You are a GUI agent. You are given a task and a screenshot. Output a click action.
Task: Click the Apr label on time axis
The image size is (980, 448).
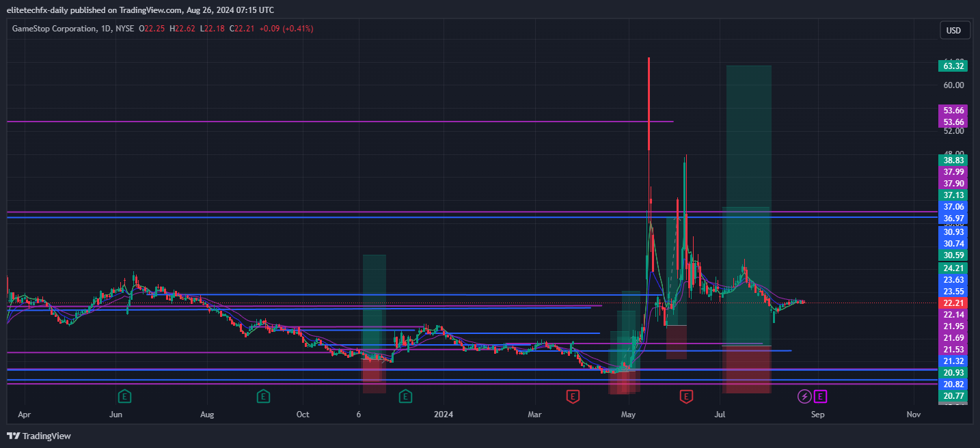(x=25, y=415)
